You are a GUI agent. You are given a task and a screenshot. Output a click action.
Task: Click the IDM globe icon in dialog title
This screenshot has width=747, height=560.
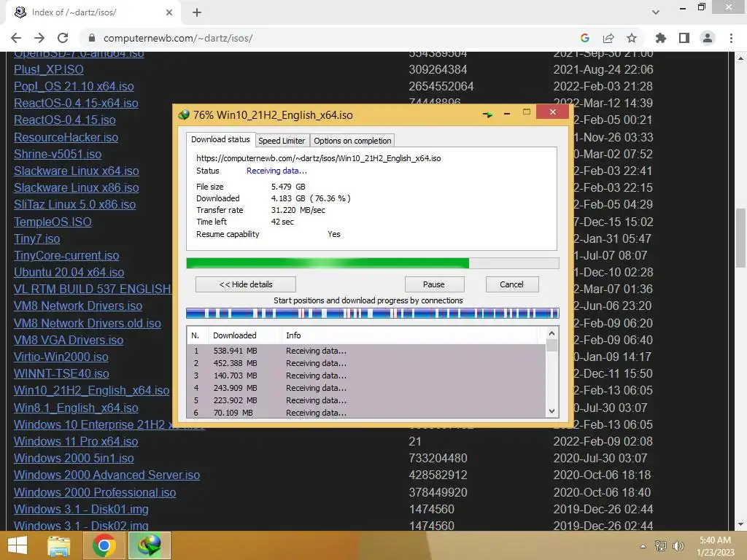tap(184, 114)
